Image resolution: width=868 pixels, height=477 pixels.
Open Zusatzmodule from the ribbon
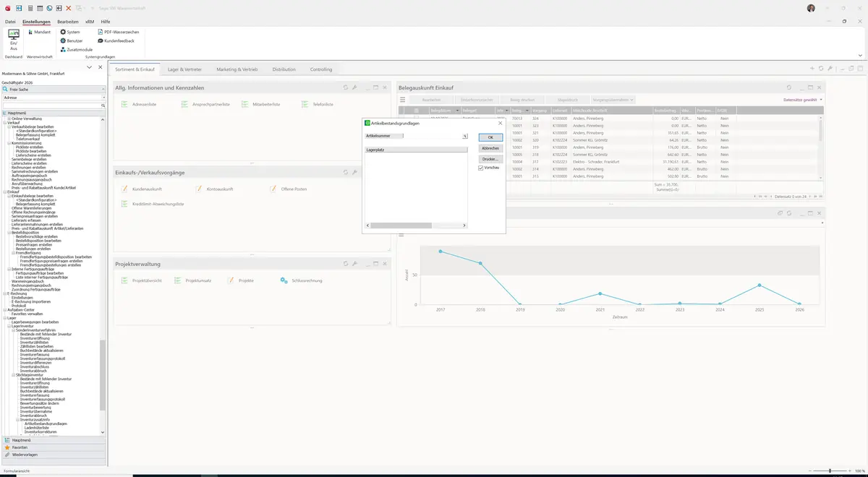[x=76, y=50]
